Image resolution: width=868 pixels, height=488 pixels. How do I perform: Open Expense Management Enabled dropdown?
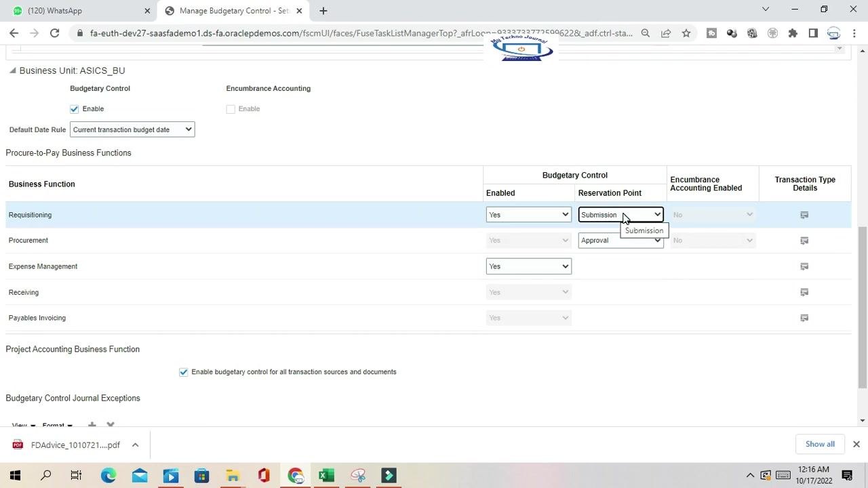point(529,266)
